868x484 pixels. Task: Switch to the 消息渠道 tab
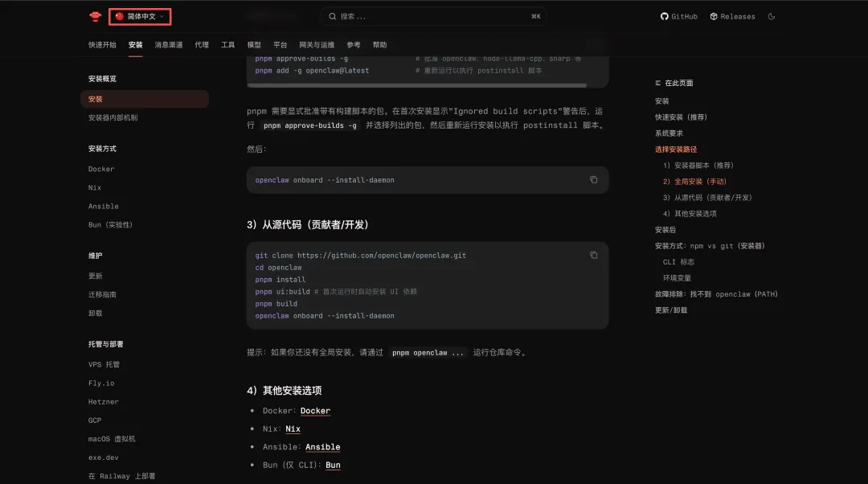click(169, 45)
